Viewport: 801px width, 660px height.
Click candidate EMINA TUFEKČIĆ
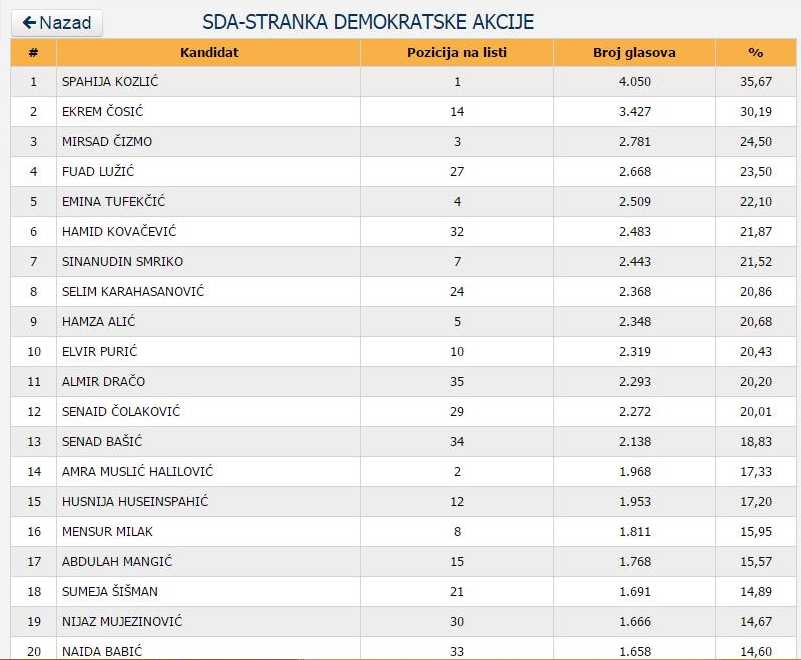[x=113, y=202]
